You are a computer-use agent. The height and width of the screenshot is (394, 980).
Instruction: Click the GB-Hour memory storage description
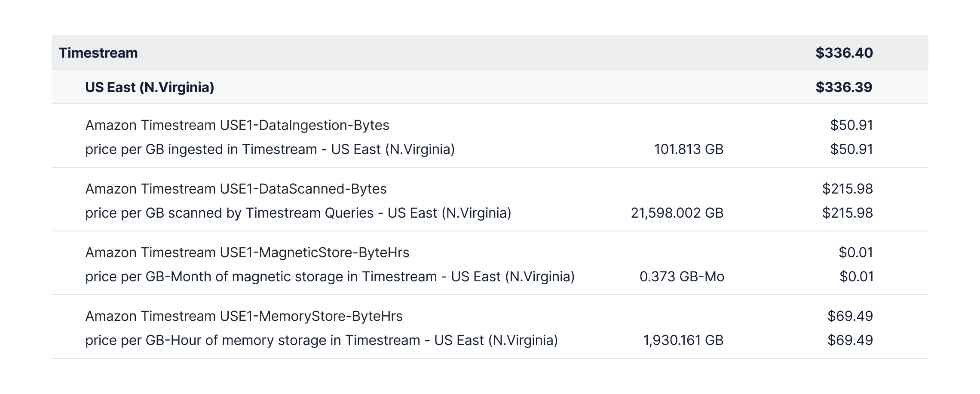click(x=321, y=340)
